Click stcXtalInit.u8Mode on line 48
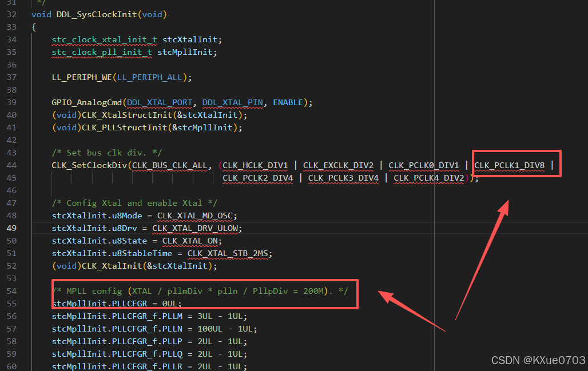The height and width of the screenshot is (371, 588). [97, 216]
